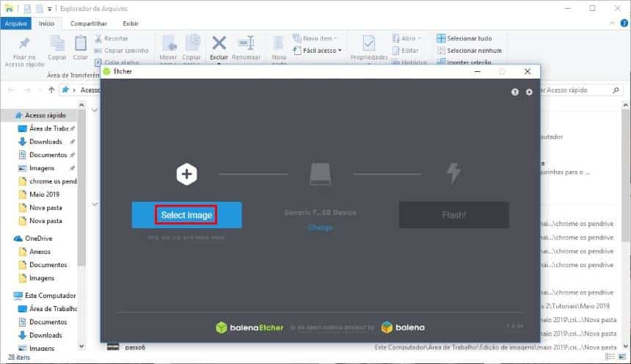Viewport: 631px width, 364px height.
Task: Select Acesso rápido in navigation pane
Action: pyautogui.click(x=40, y=115)
